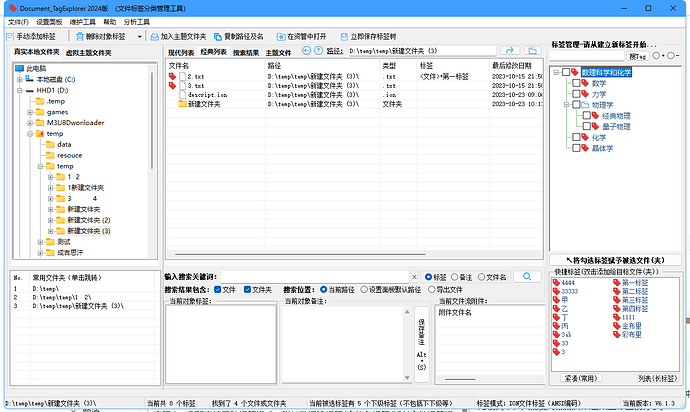Click the quick tag 金布里 icon
Screen dimensions: 690x412
[617, 326]
